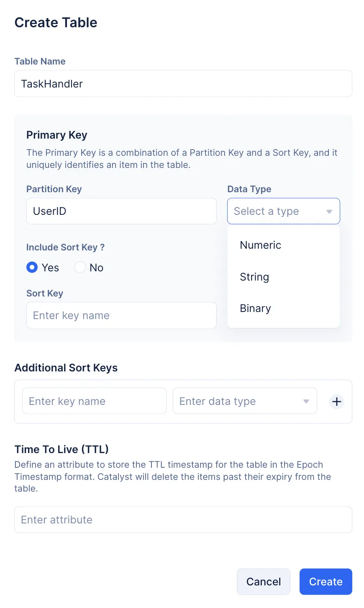The width and height of the screenshot is (364, 608).
Task: Click the TTL 'Enter attribute' field
Action: pos(183,520)
